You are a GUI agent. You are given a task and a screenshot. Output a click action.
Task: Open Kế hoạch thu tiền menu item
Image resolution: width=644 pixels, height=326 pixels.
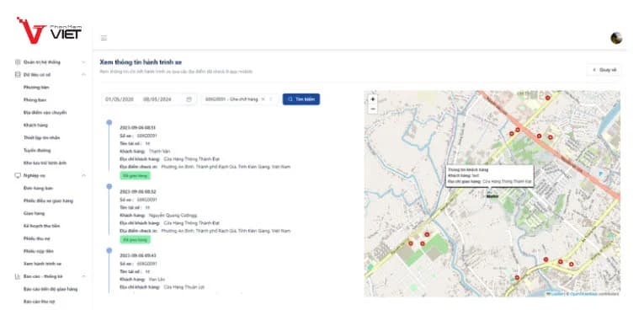coord(41,226)
